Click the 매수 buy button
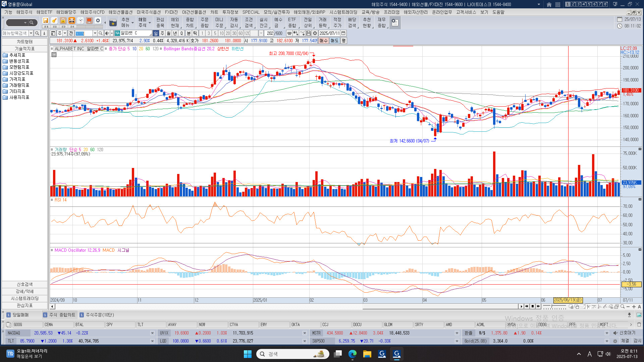This screenshot has width=644, height=362. coord(323,41)
